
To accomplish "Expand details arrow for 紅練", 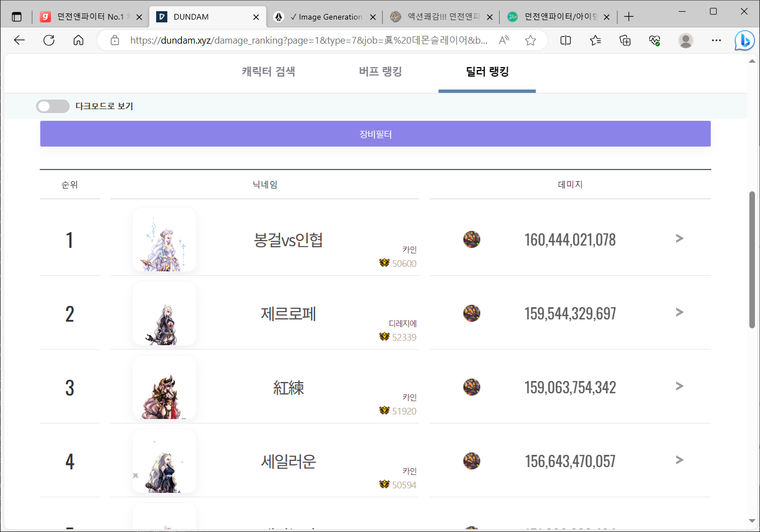I will click(679, 387).
